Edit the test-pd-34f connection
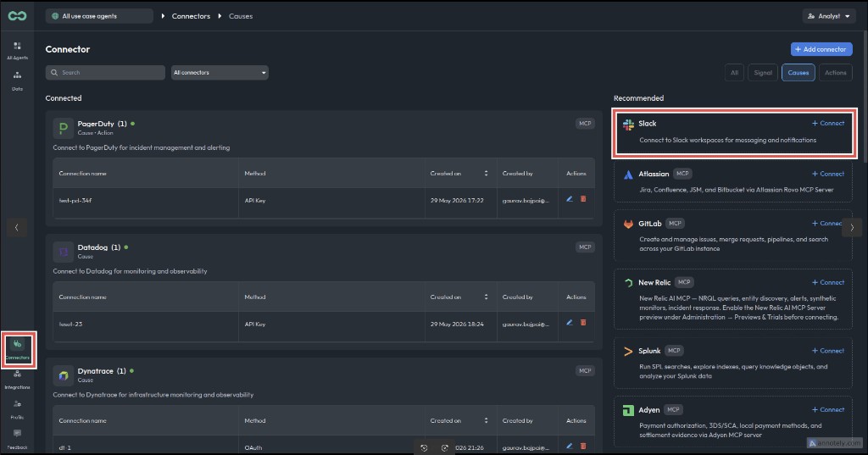Image resolution: width=868 pixels, height=455 pixels. tap(569, 199)
